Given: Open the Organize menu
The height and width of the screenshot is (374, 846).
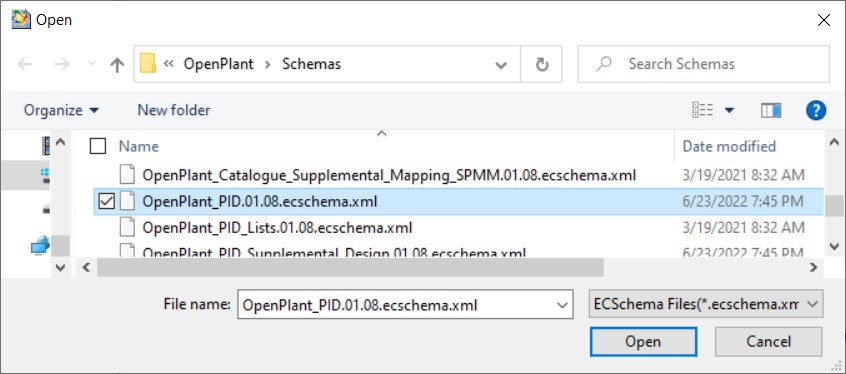Looking at the screenshot, I should (x=62, y=110).
